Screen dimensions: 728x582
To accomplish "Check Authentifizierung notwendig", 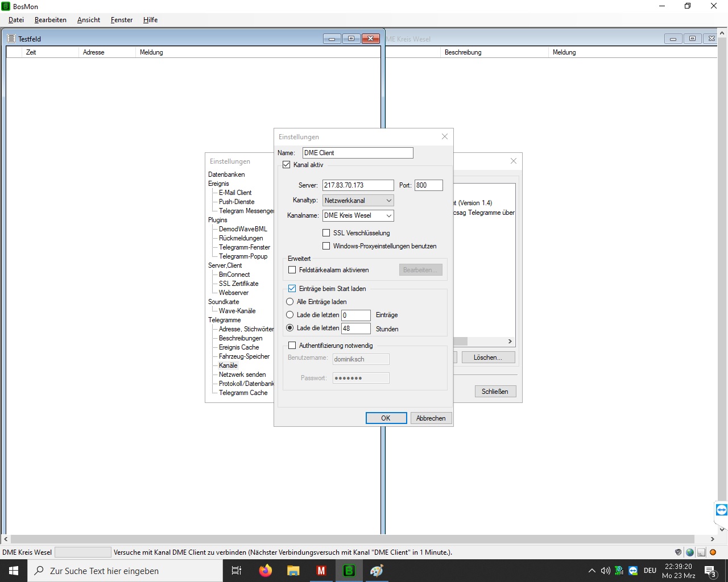I will [x=292, y=346].
